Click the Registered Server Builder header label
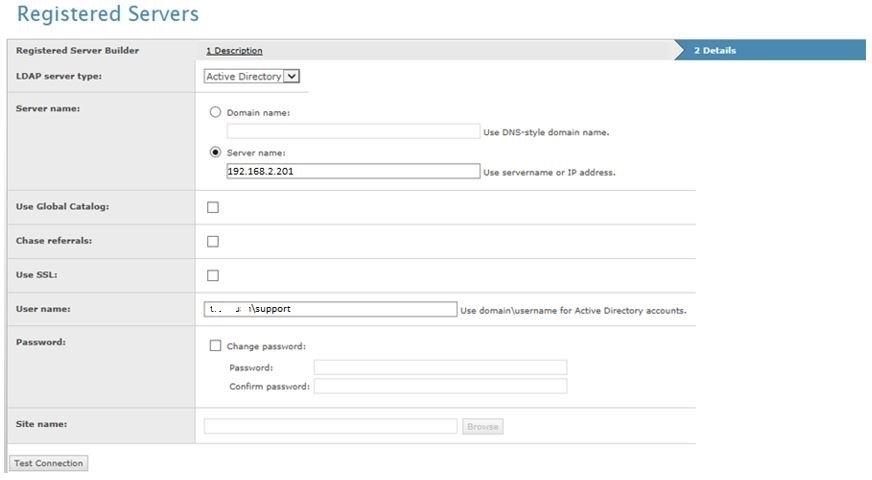This screenshot has width=872, height=480. [78, 51]
